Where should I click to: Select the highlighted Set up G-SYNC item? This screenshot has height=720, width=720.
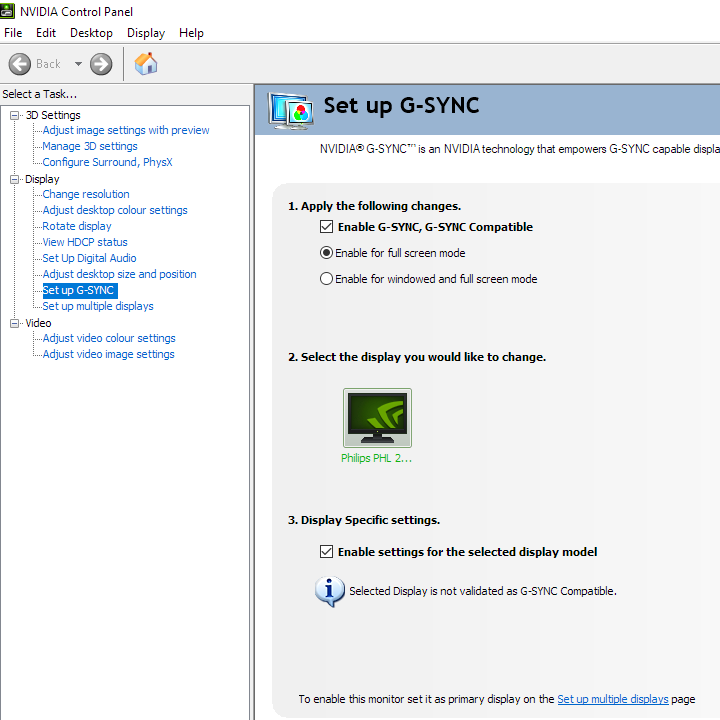pyautogui.click(x=80, y=290)
